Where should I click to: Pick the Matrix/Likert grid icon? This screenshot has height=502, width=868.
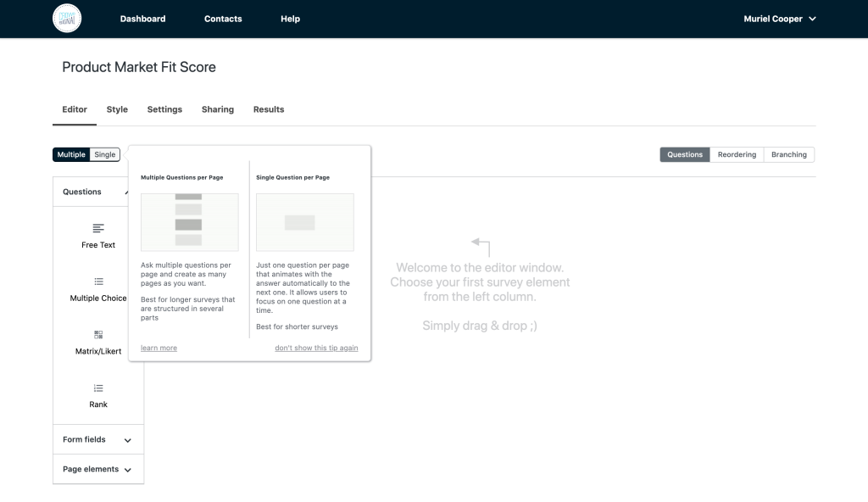click(x=98, y=335)
